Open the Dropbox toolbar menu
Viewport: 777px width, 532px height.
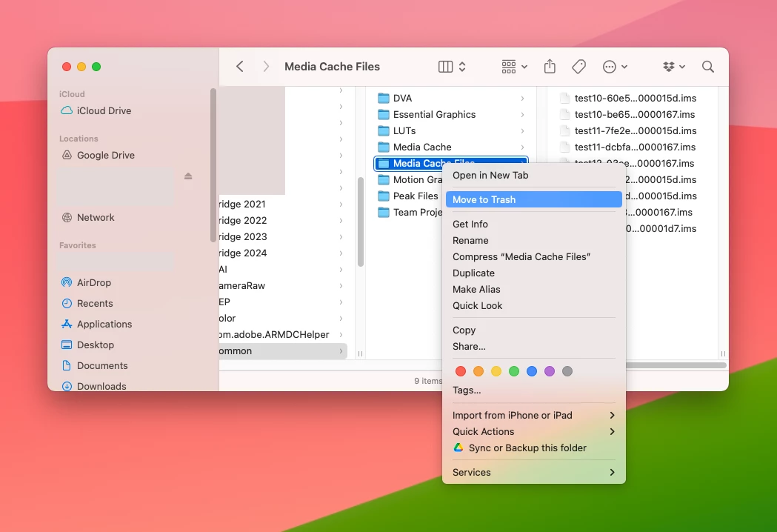(x=674, y=67)
